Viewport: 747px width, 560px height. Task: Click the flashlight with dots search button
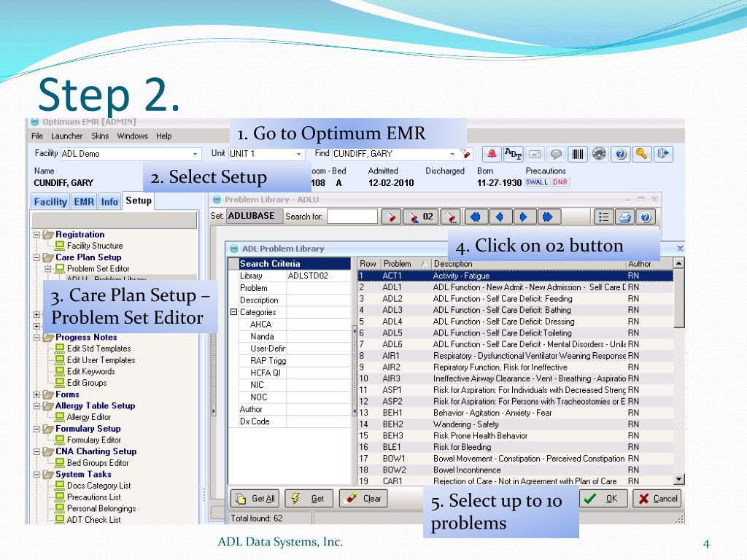[x=451, y=217]
